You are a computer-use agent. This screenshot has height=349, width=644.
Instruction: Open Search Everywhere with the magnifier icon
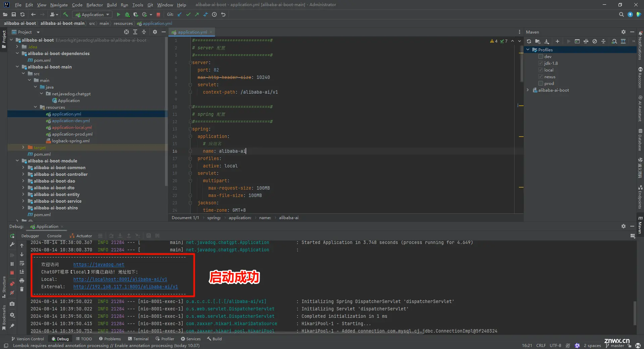(621, 14)
